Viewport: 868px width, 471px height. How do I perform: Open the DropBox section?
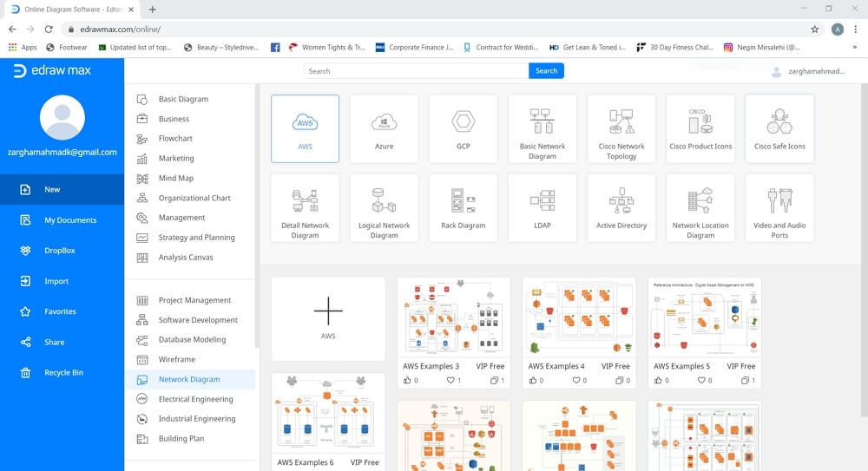point(62,250)
